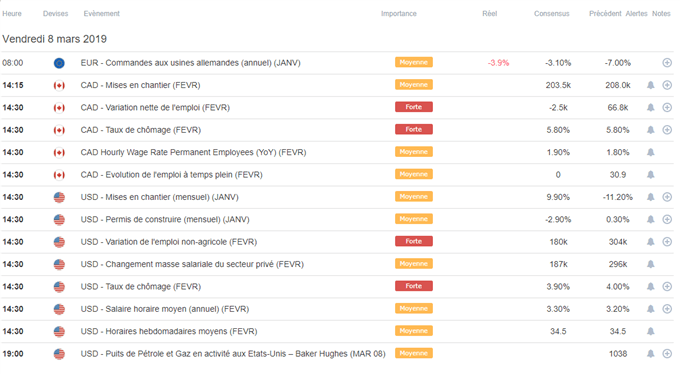
Task: Click the Canada flag beside CAD Taux de chômage
Action: (59, 130)
